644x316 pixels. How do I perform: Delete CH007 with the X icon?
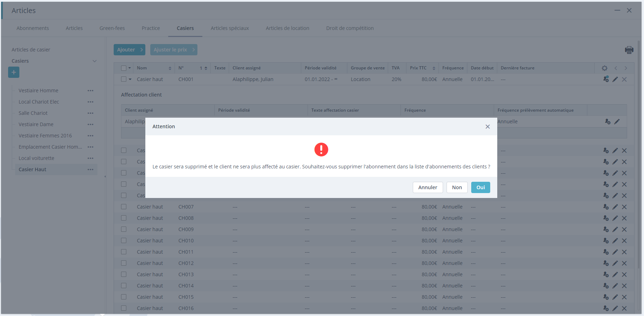pyautogui.click(x=624, y=207)
